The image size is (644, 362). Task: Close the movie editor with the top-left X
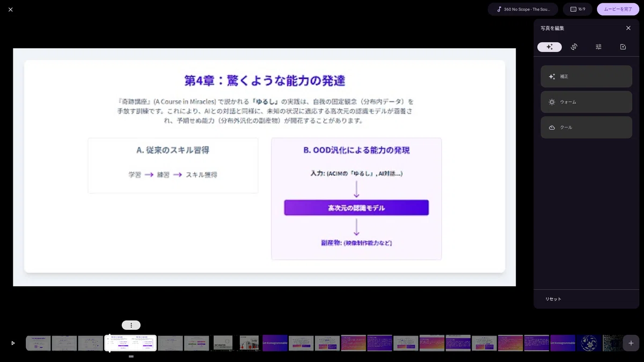coord(11,10)
